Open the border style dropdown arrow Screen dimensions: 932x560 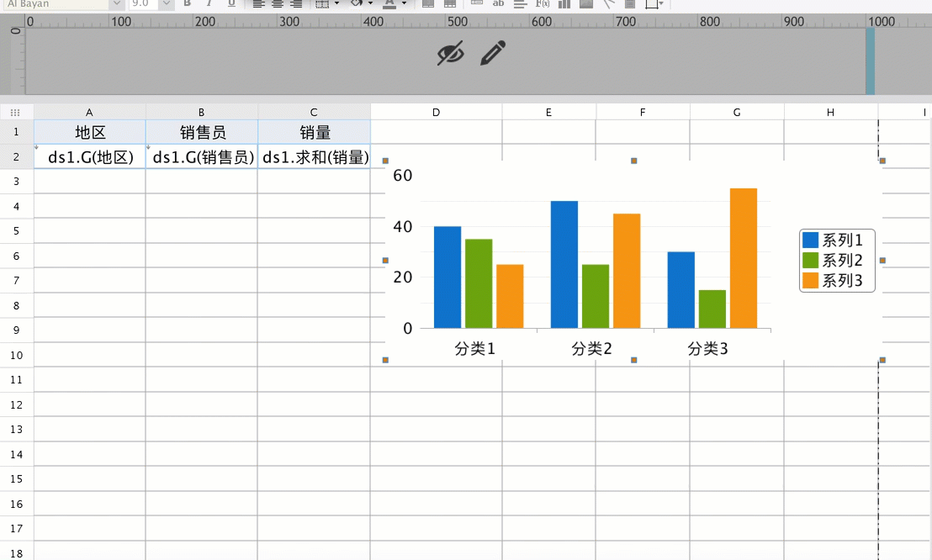tap(337, 3)
